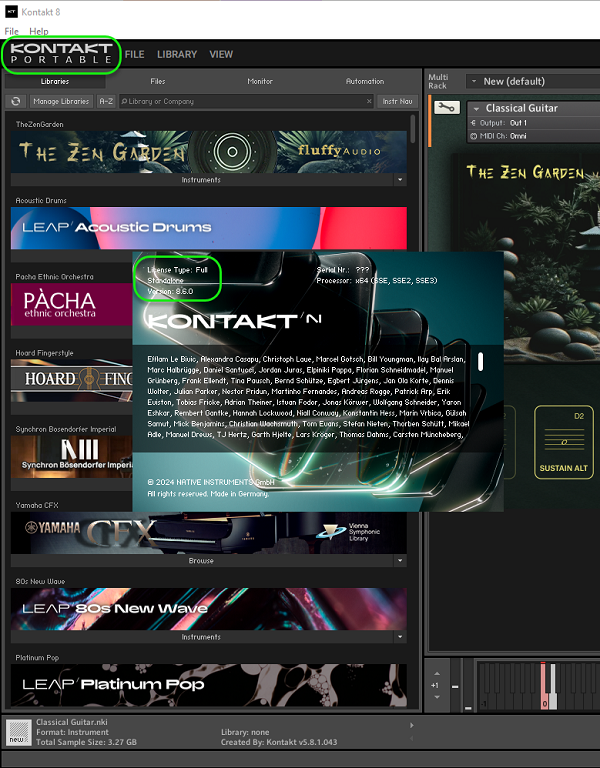The image size is (600, 768).
Task: Open the Yamaha CFX library dropdown arrow
Action: (x=400, y=560)
